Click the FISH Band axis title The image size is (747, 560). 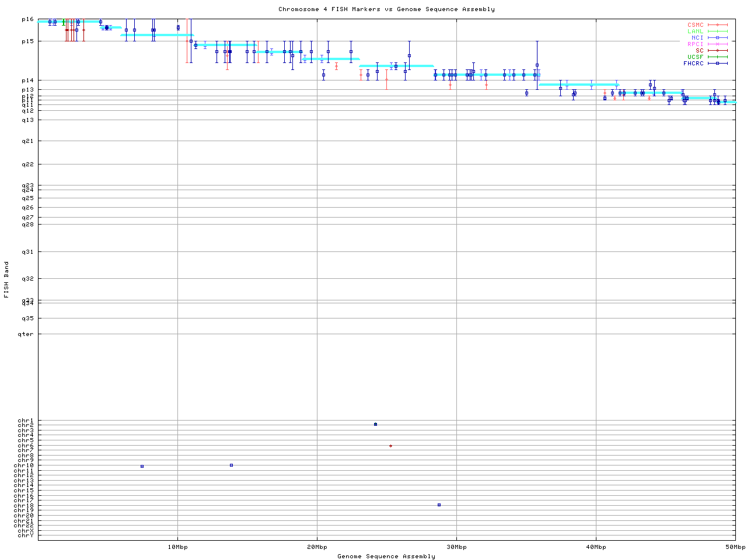point(6,279)
